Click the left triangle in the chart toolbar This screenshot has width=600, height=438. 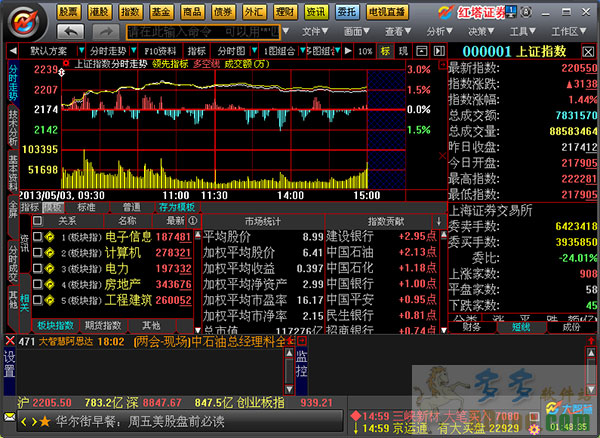point(13,50)
